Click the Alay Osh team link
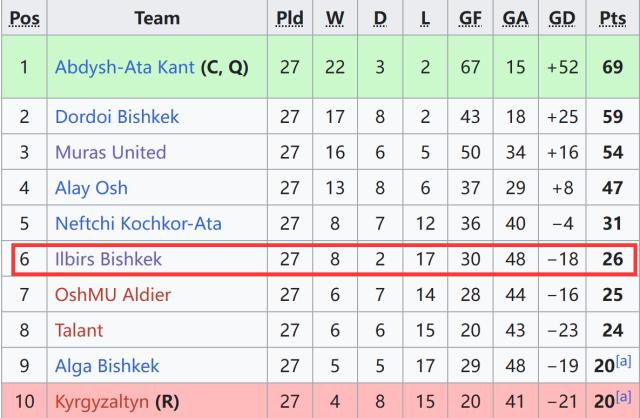 (x=91, y=188)
